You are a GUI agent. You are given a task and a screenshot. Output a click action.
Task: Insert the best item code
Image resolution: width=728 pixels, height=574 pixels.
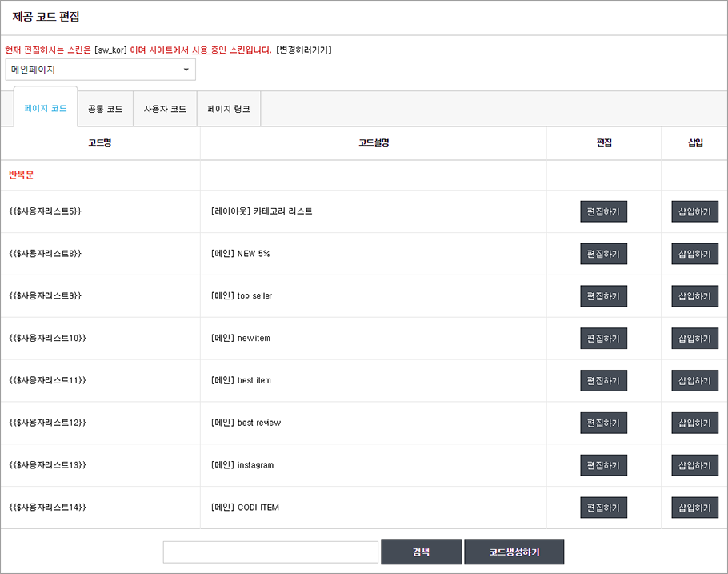694,380
